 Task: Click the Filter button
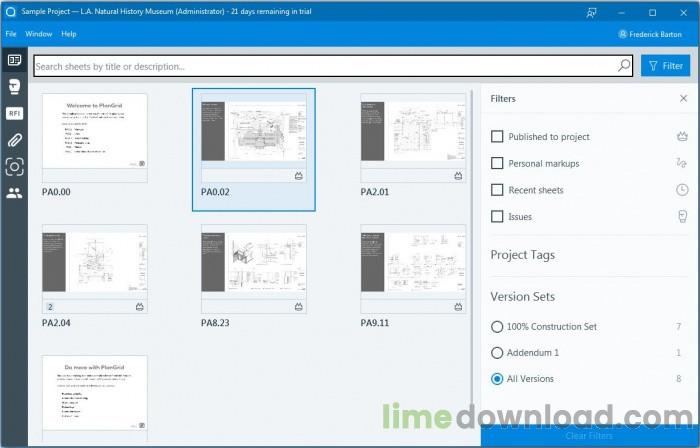pyautogui.click(x=665, y=66)
